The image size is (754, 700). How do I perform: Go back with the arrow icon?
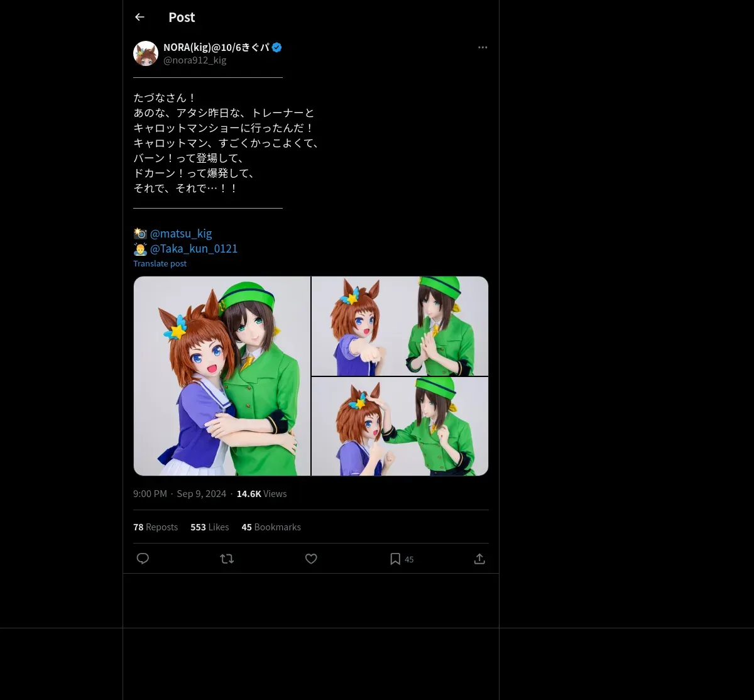(139, 17)
